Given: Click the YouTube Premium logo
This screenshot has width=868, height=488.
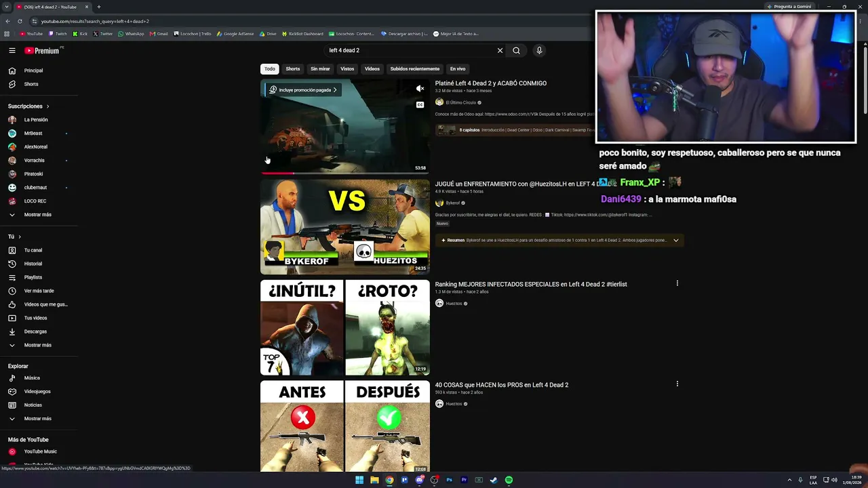Looking at the screenshot, I should coord(43,50).
